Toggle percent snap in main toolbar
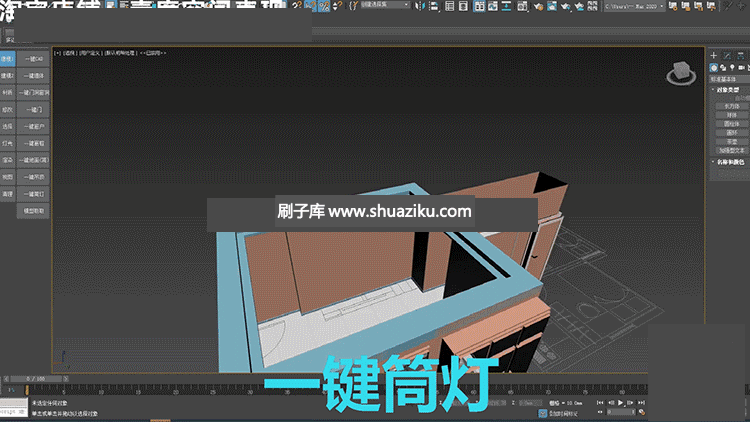Image resolution: width=750 pixels, height=422 pixels. (x=324, y=6)
